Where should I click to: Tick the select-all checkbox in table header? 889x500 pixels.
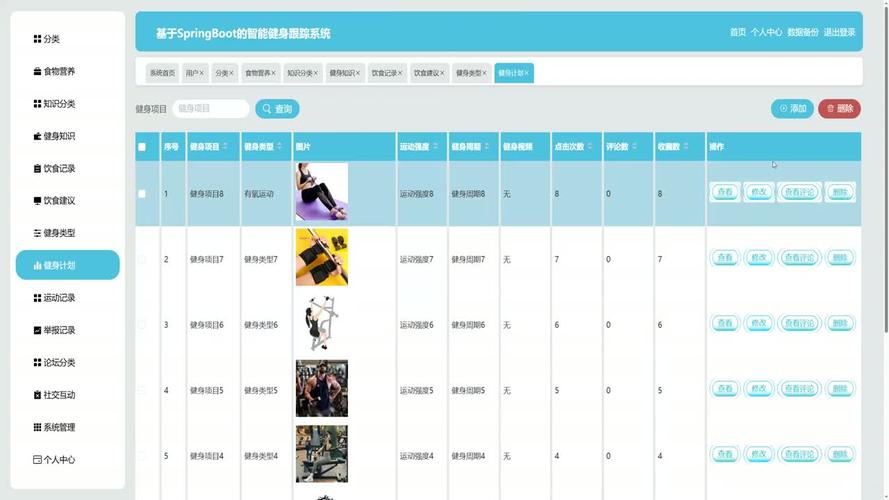click(x=142, y=147)
